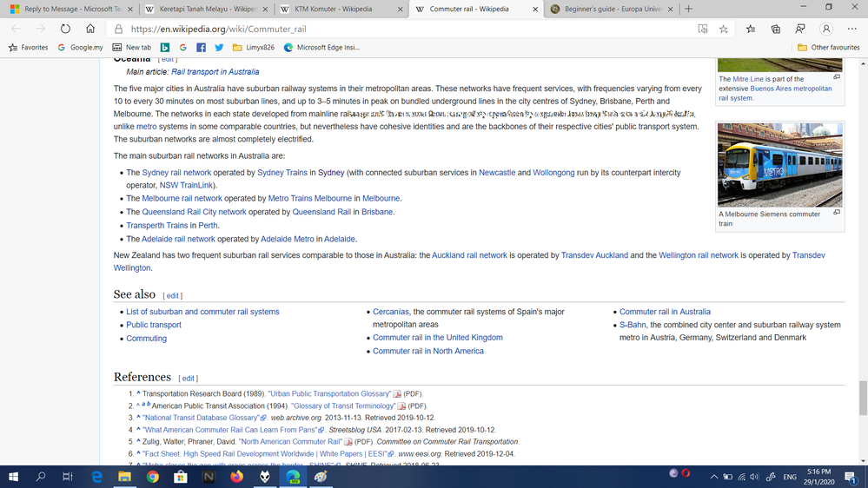868x488 pixels.
Task: Close the KTM Komuter tab
Action: [401, 9]
